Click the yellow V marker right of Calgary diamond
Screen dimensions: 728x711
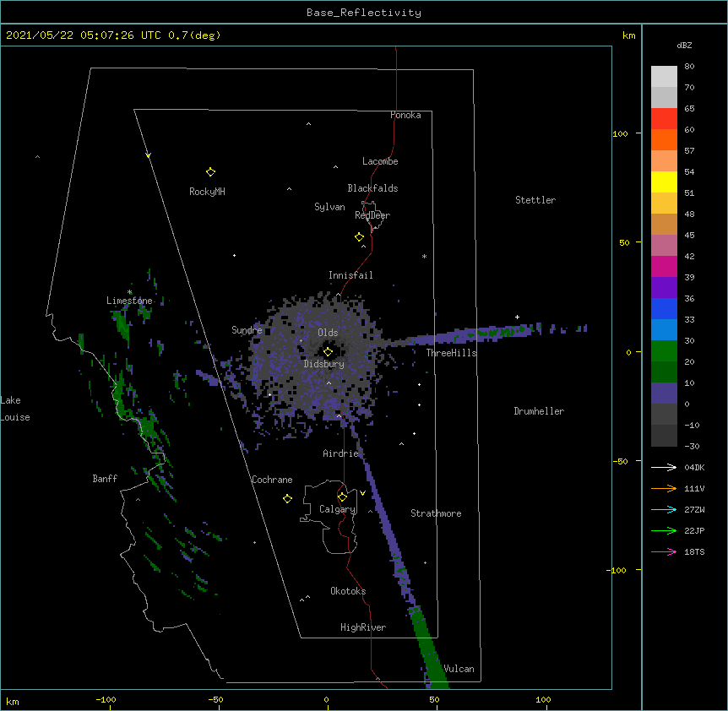pyautogui.click(x=362, y=493)
